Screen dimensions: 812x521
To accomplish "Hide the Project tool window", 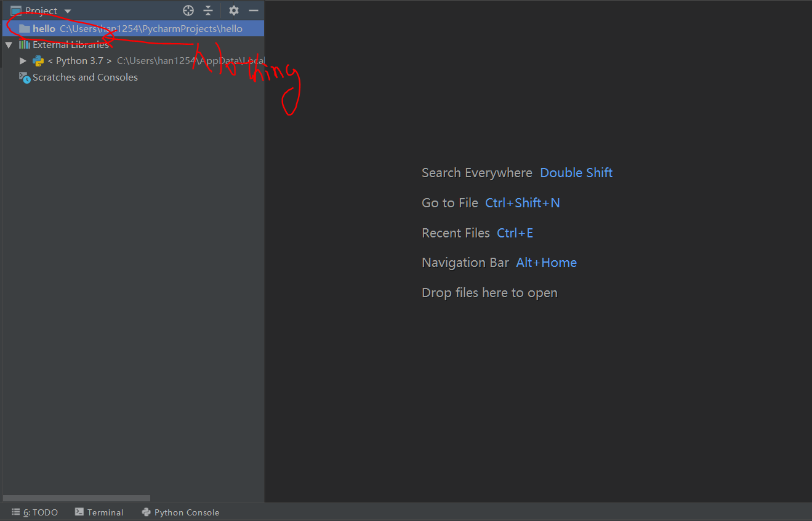I will [x=253, y=10].
